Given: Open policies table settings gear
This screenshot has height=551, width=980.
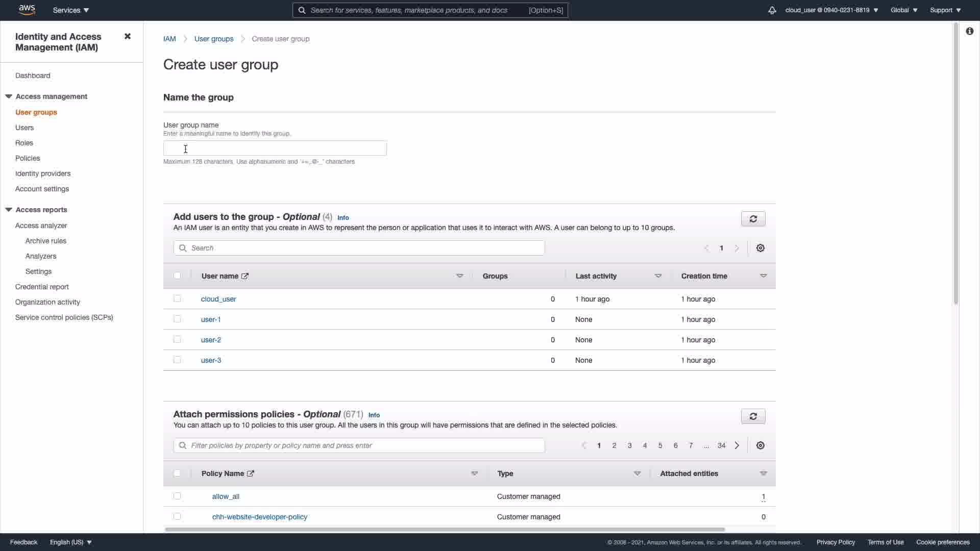Looking at the screenshot, I should click(x=760, y=445).
